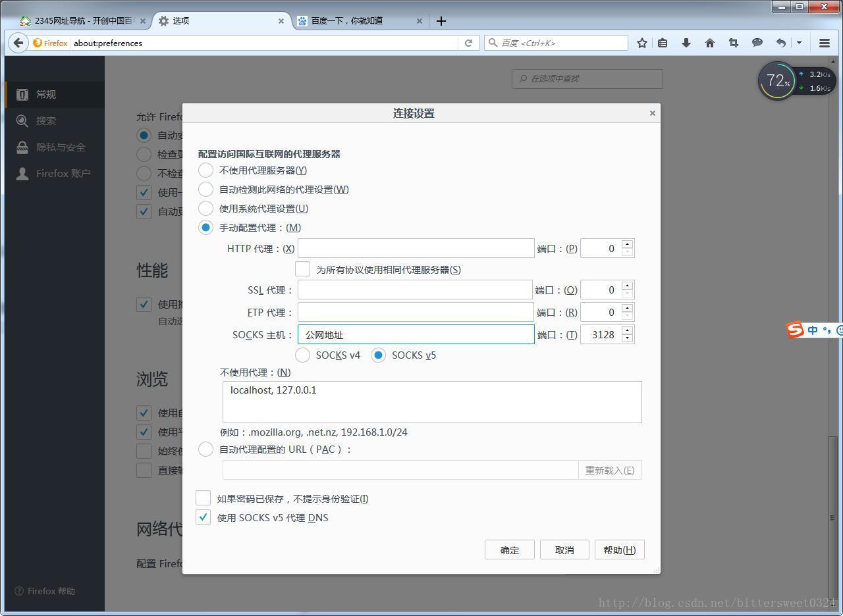Click 取消 to cancel the dialog

[564, 550]
